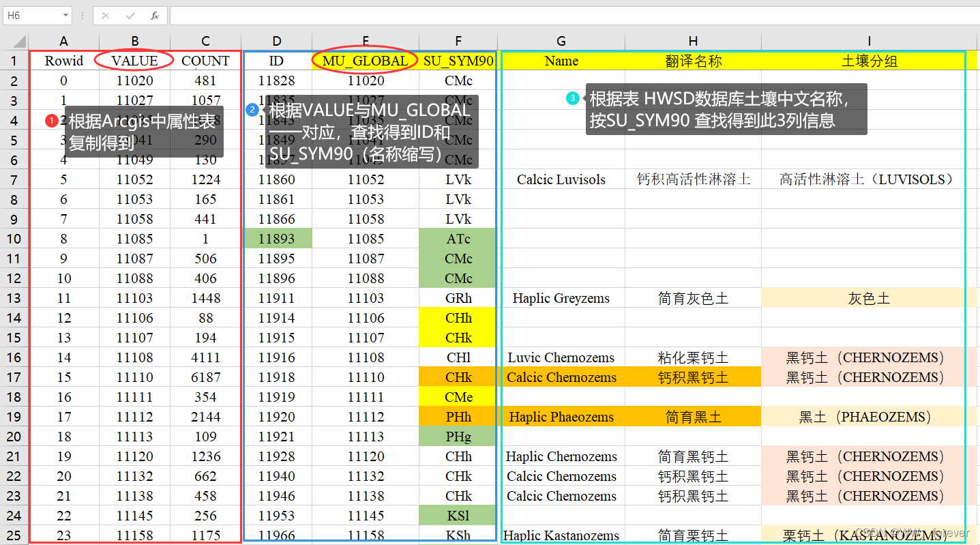Select row 7 header
This screenshot has height=545, width=980.
click(14, 179)
